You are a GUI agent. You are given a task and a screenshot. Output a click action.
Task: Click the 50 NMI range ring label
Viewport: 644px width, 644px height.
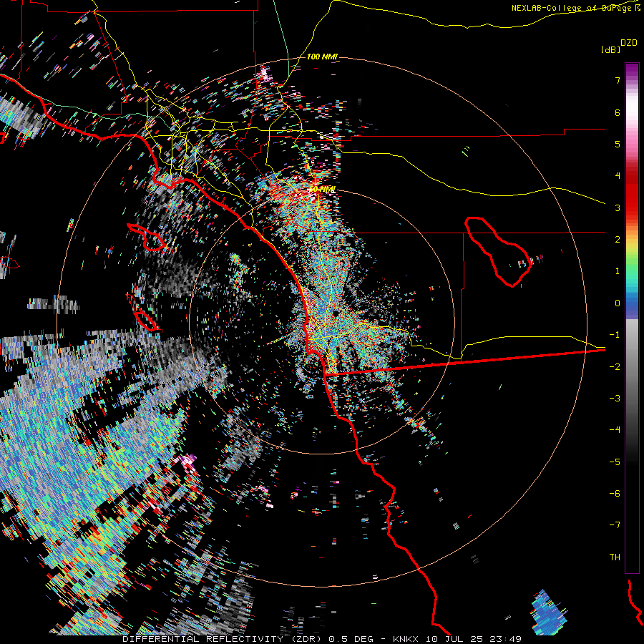click(323, 190)
